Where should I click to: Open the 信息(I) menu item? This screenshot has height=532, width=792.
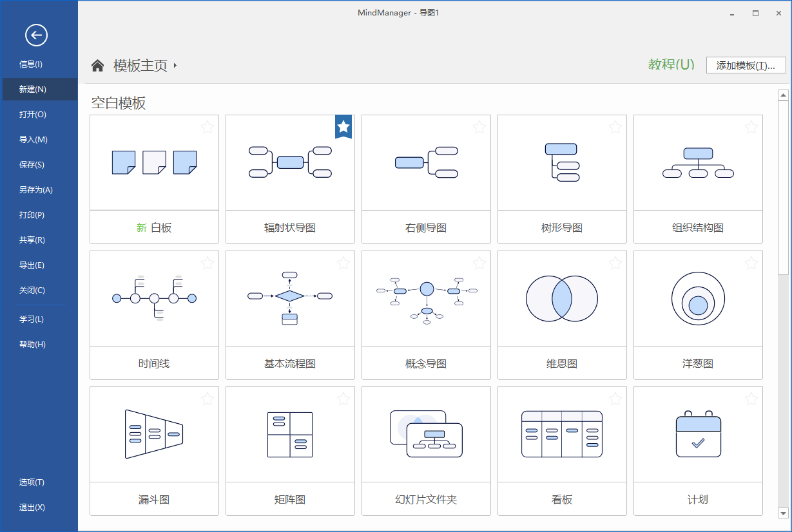[x=39, y=64]
